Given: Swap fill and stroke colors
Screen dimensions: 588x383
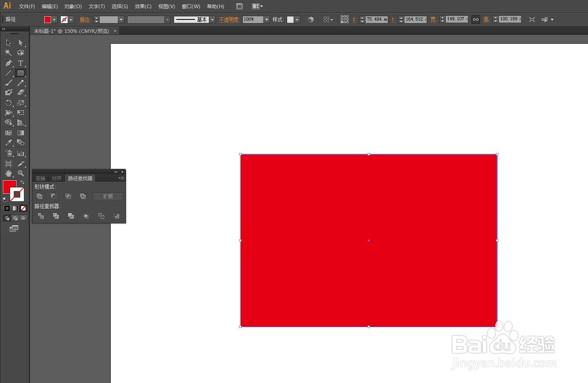Looking at the screenshot, I should pyautogui.click(x=22, y=183).
